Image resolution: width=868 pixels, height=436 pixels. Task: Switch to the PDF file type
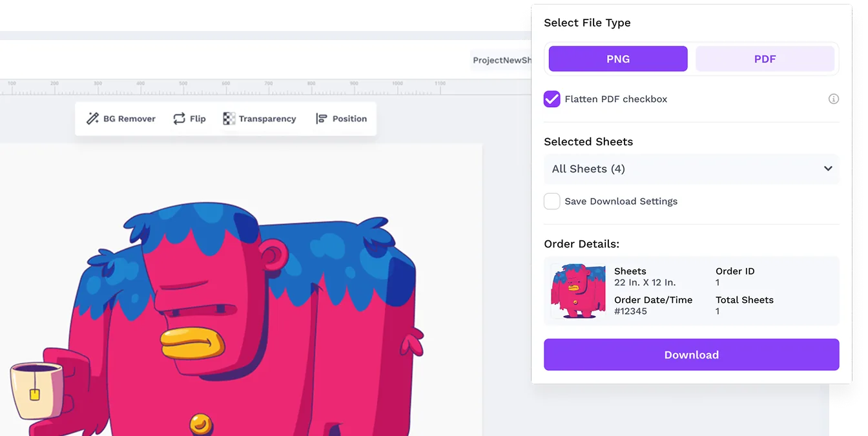pyautogui.click(x=765, y=59)
